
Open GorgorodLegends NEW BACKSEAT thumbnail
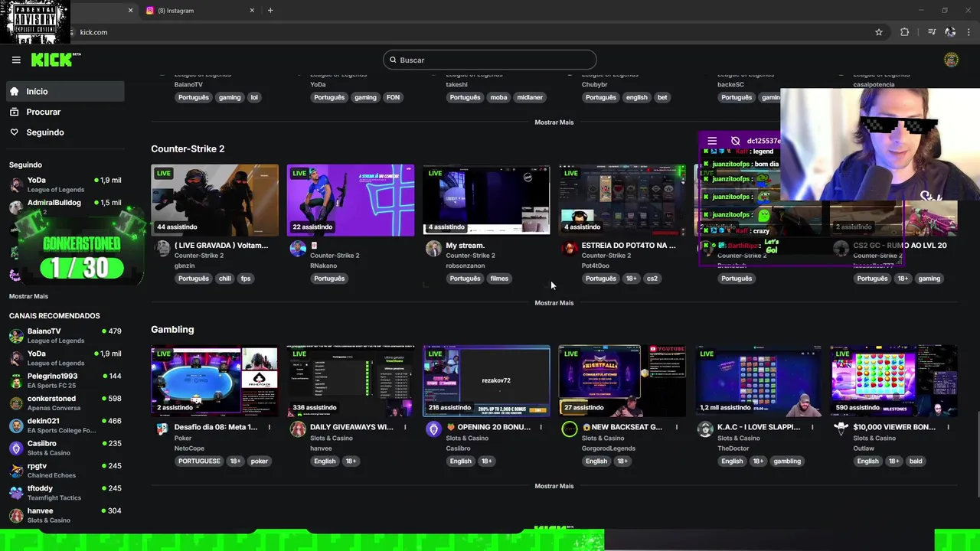(x=622, y=380)
